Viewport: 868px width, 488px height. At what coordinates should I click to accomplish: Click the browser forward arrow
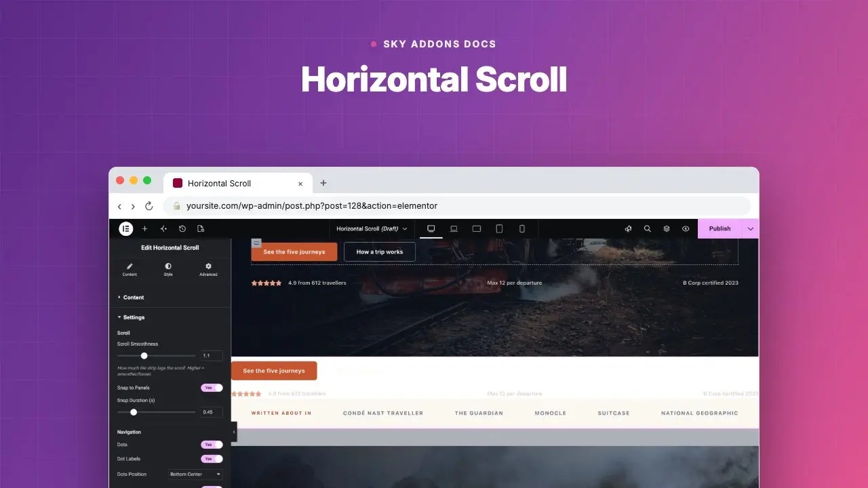133,206
